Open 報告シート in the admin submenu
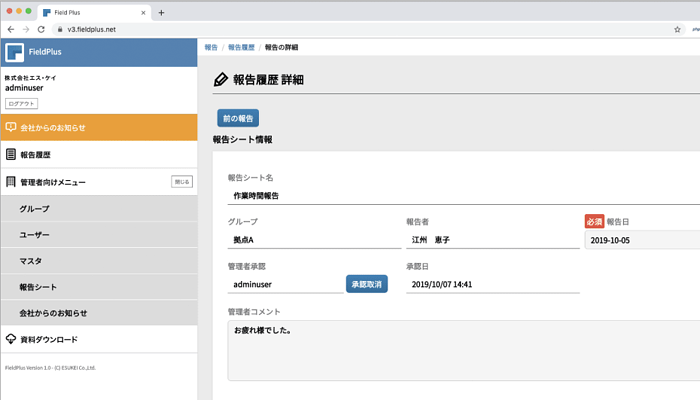 coord(37,287)
